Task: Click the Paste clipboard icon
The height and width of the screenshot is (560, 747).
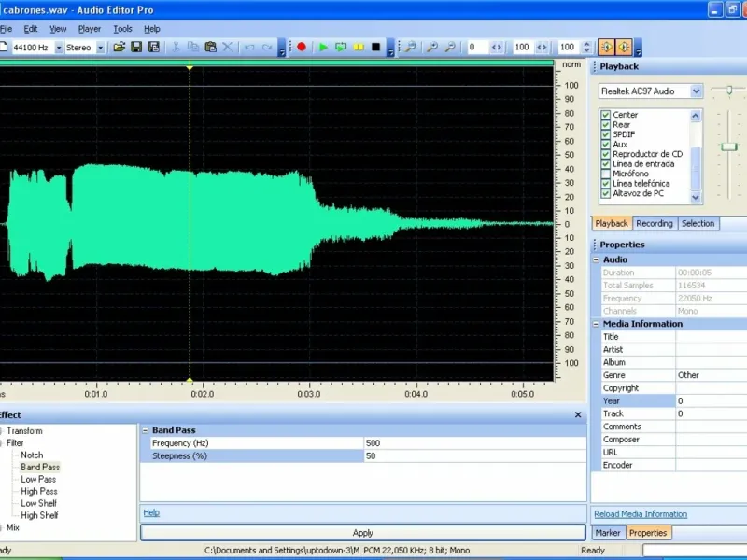Action: pos(210,47)
